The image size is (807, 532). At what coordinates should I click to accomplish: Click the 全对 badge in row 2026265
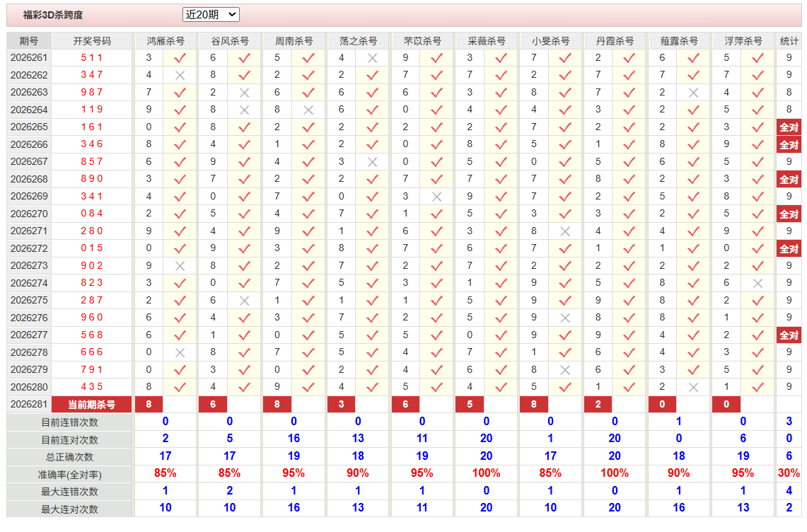click(x=789, y=127)
